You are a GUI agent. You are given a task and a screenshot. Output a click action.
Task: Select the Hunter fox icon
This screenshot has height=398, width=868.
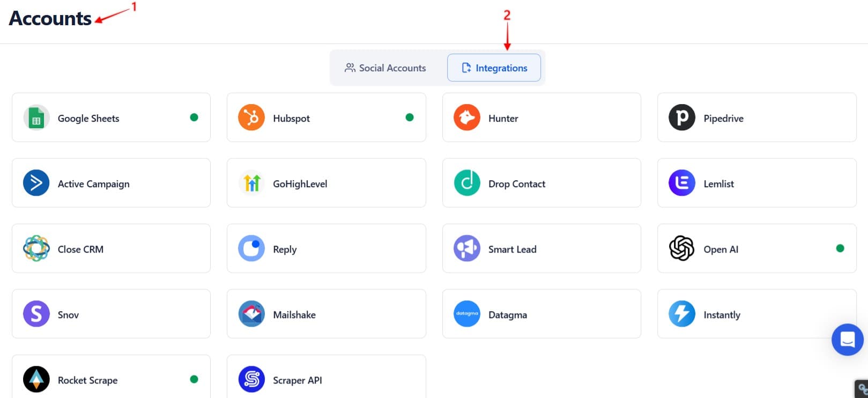coord(467,118)
